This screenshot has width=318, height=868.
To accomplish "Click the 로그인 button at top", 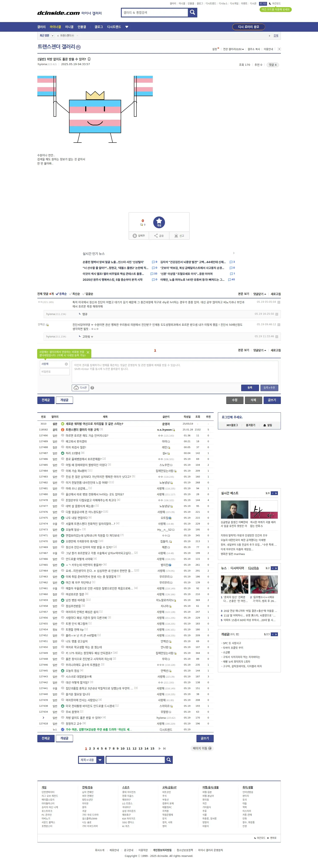I will [x=263, y=4].
